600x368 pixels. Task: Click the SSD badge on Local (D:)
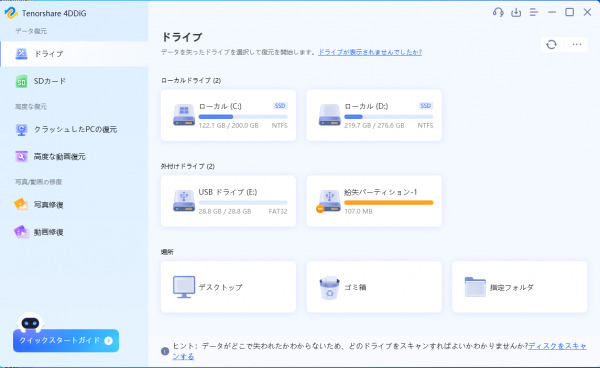click(426, 106)
